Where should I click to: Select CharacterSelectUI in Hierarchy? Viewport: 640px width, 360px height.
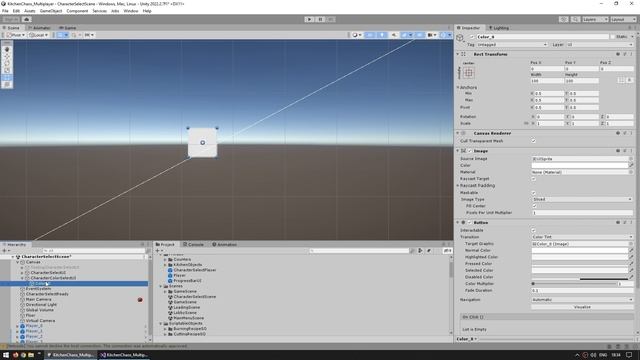[48, 273]
